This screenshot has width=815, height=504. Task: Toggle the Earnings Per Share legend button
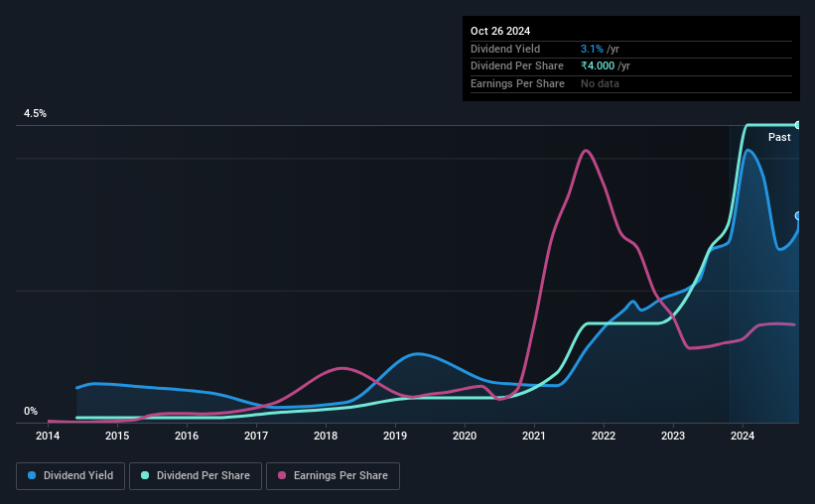tap(333, 476)
